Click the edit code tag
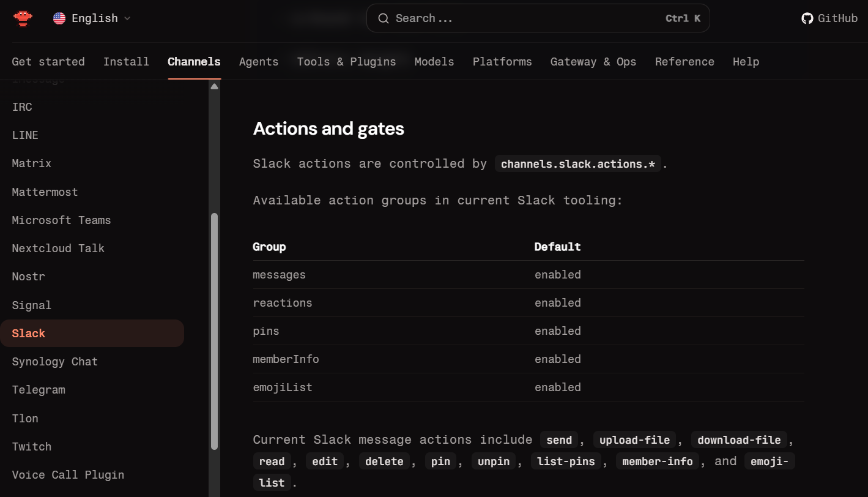Image resolution: width=868 pixels, height=497 pixels. tap(325, 461)
